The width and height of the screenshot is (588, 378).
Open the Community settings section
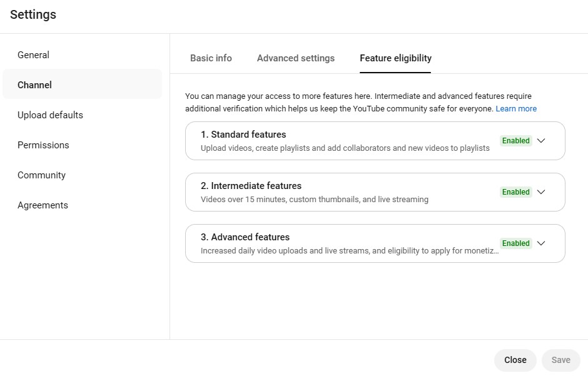[41, 175]
